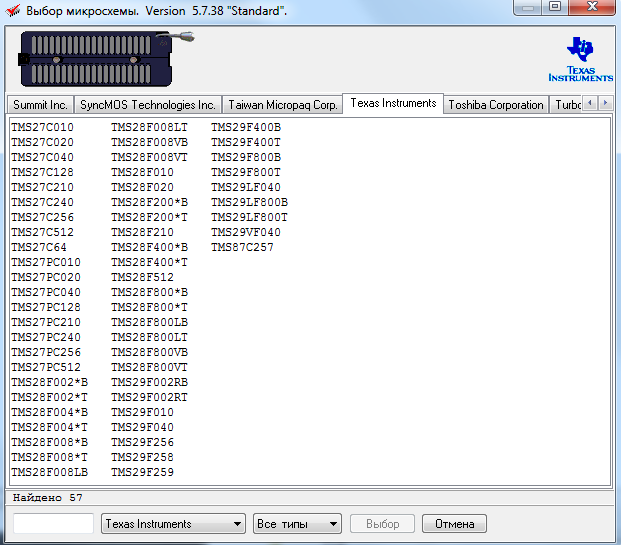Select chip TMS27C210
Screen dimensions: 621x545
(42, 187)
